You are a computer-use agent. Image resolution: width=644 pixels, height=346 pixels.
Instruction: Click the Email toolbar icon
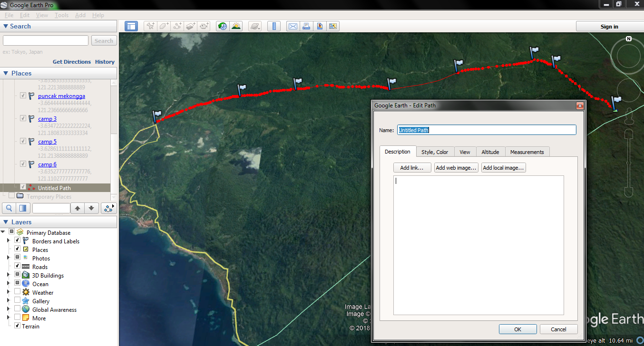293,26
